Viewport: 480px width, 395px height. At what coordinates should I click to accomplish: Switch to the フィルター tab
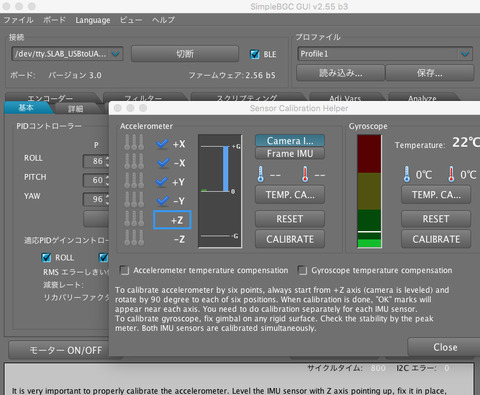point(143,98)
